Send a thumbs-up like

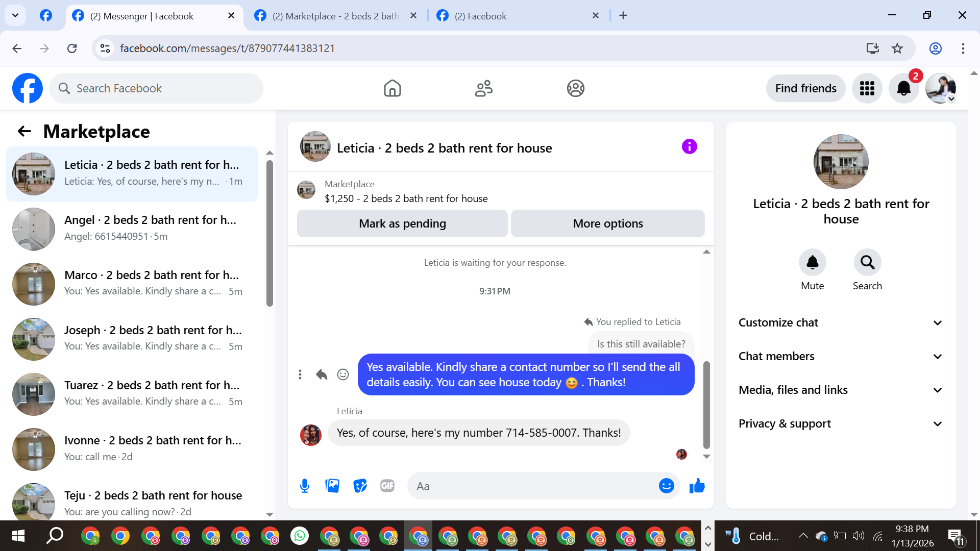click(x=697, y=486)
